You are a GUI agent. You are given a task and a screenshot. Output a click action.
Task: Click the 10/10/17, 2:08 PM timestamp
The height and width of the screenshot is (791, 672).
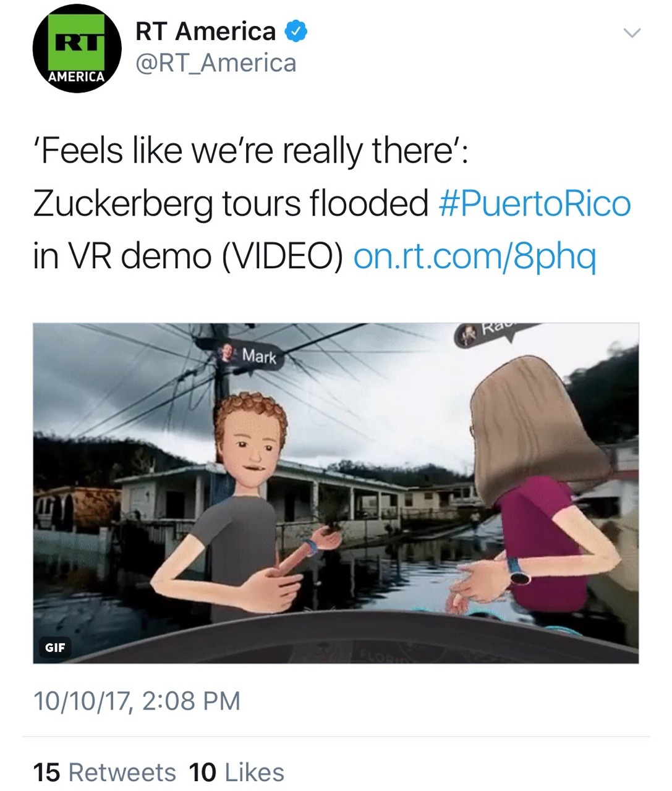[137, 701]
